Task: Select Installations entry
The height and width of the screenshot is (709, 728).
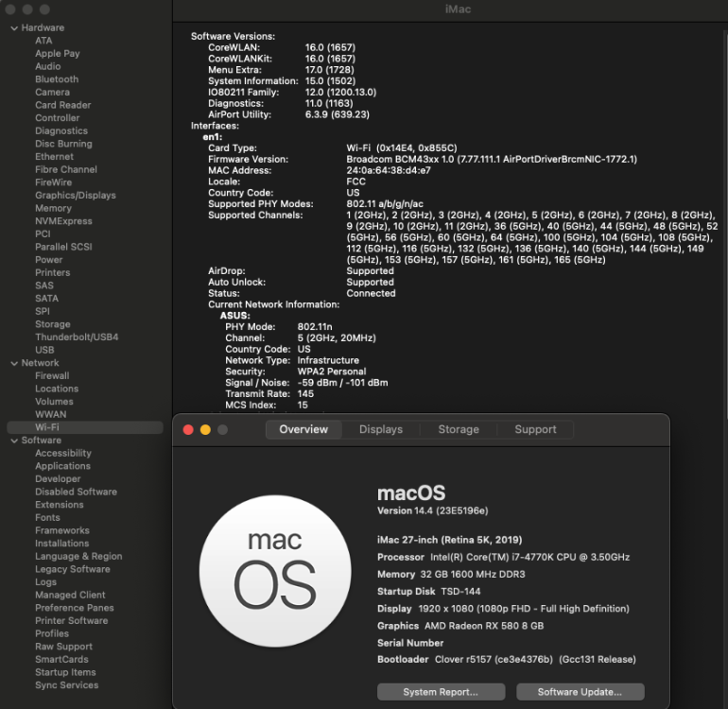Action: 61,544
